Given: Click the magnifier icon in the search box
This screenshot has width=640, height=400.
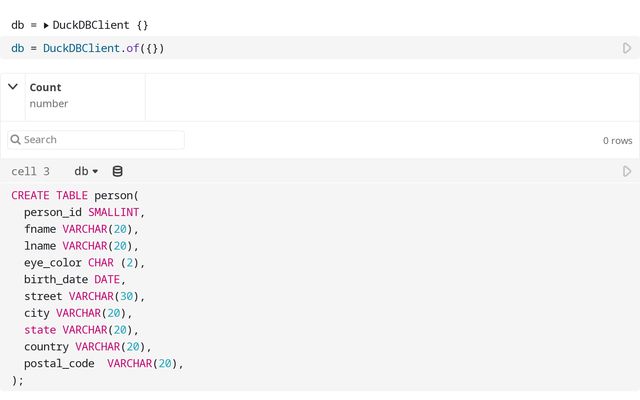Looking at the screenshot, I should [15, 140].
